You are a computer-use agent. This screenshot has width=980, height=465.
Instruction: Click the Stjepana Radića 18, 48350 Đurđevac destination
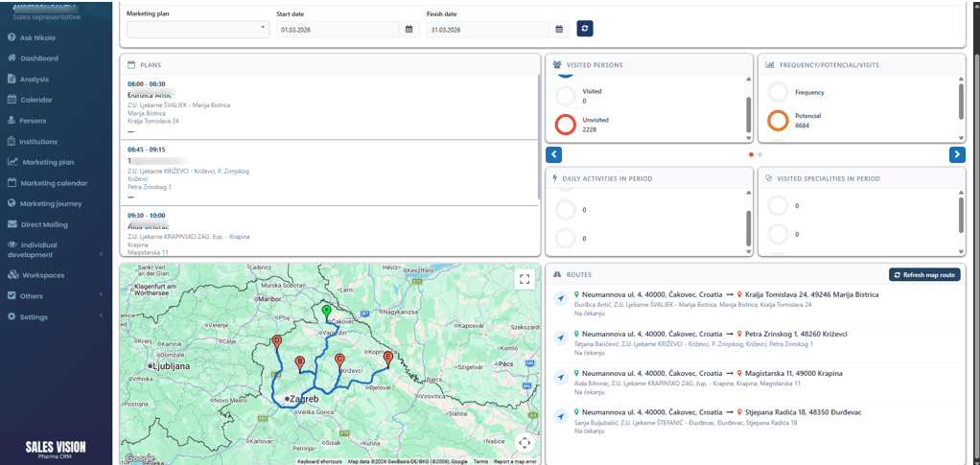tap(804, 412)
